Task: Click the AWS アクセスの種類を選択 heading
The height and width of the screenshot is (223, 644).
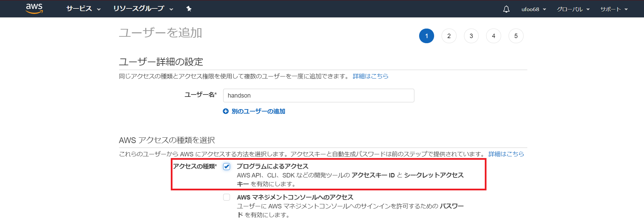Action: [167, 140]
